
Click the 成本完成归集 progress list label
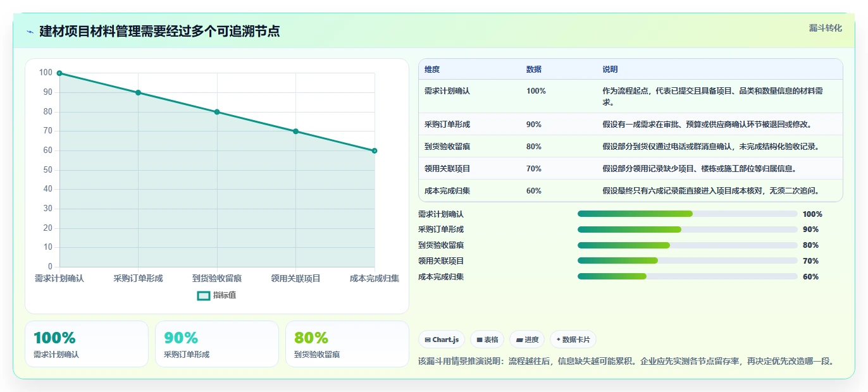(441, 276)
